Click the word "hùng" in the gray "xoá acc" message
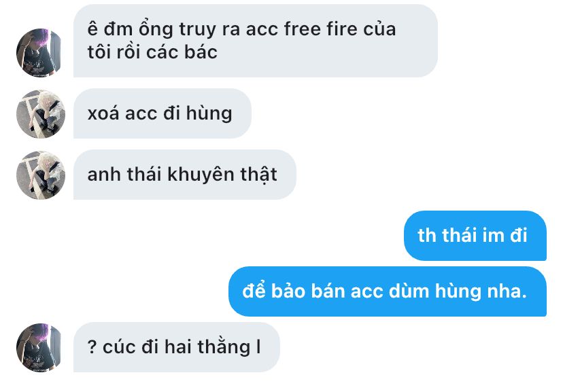This screenshot has width=563, height=392. 209,113
